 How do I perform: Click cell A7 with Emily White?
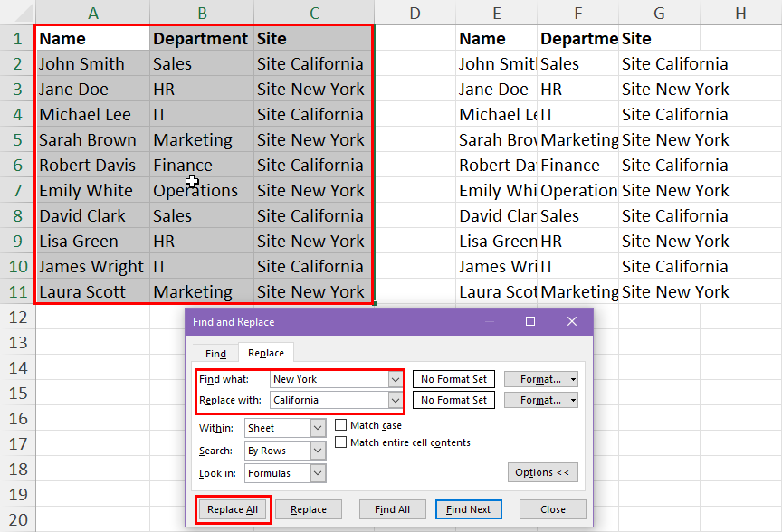tap(92, 190)
